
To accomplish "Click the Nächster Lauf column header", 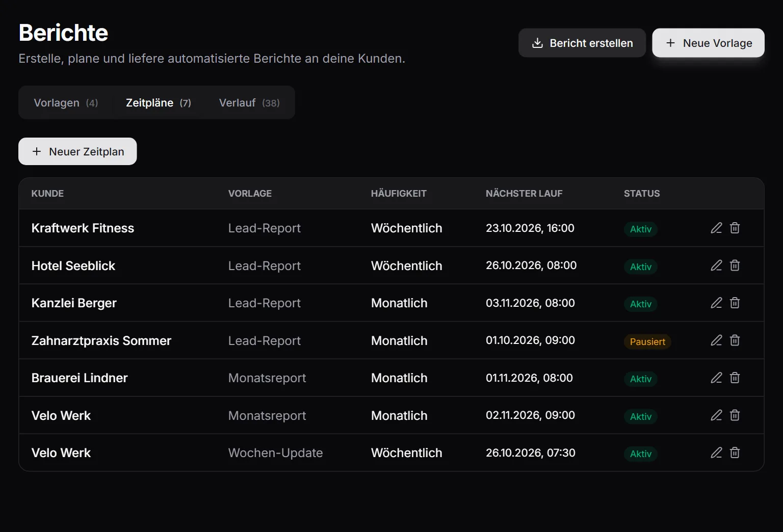I will coord(524,194).
